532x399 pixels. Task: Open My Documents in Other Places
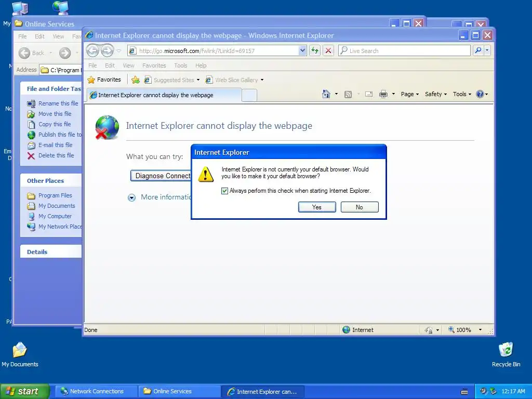coord(51,206)
